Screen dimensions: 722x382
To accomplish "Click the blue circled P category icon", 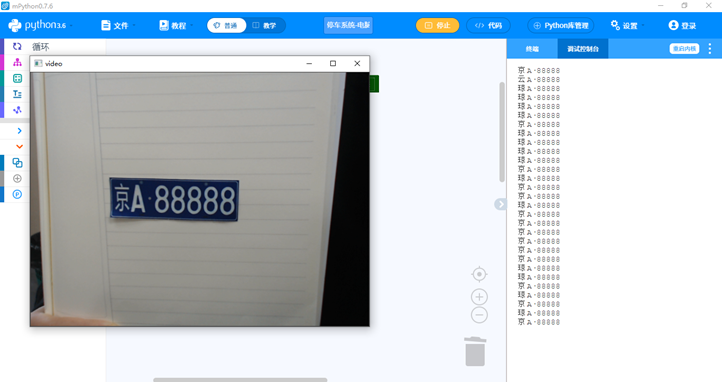I will pos(17,194).
